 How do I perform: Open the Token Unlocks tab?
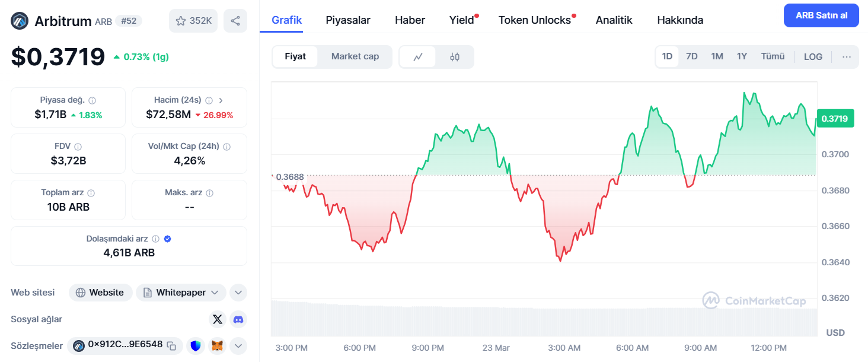pyautogui.click(x=535, y=20)
